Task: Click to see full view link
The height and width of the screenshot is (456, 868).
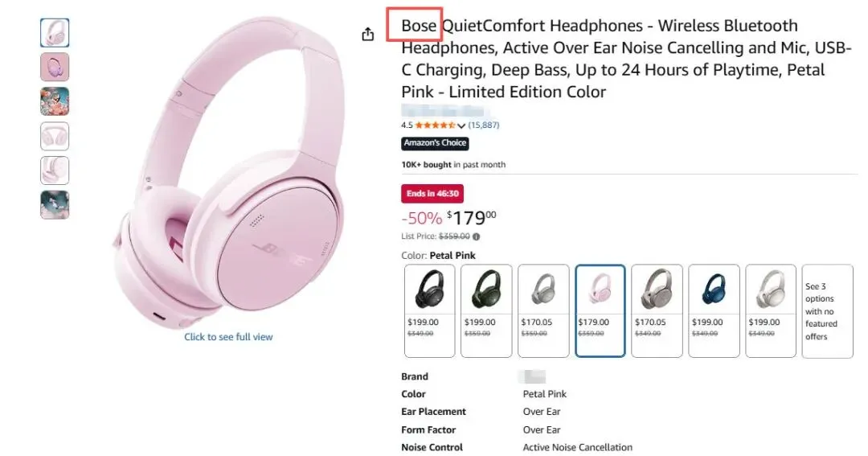Action: click(x=228, y=337)
